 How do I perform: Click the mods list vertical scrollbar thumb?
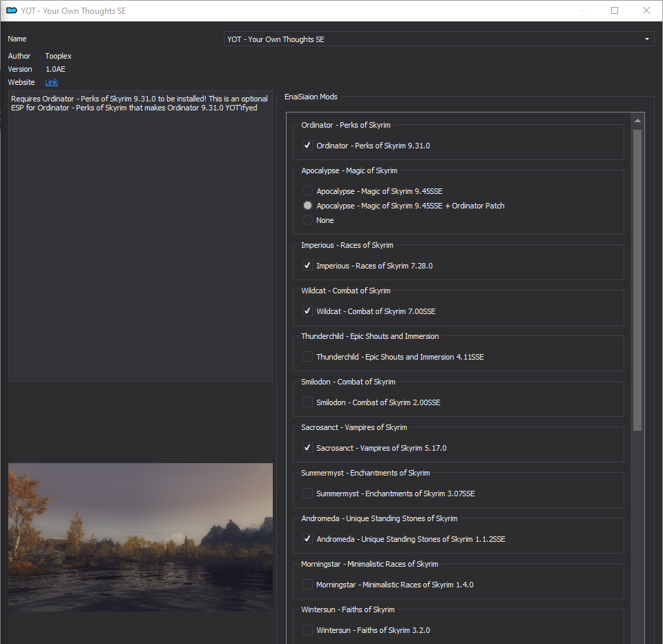coord(637,280)
